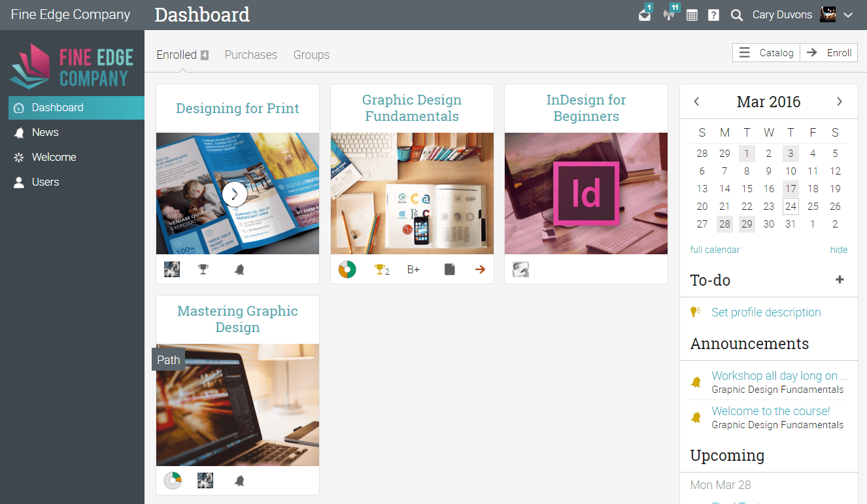Open the calendar grid icon in top bar

[x=692, y=15]
